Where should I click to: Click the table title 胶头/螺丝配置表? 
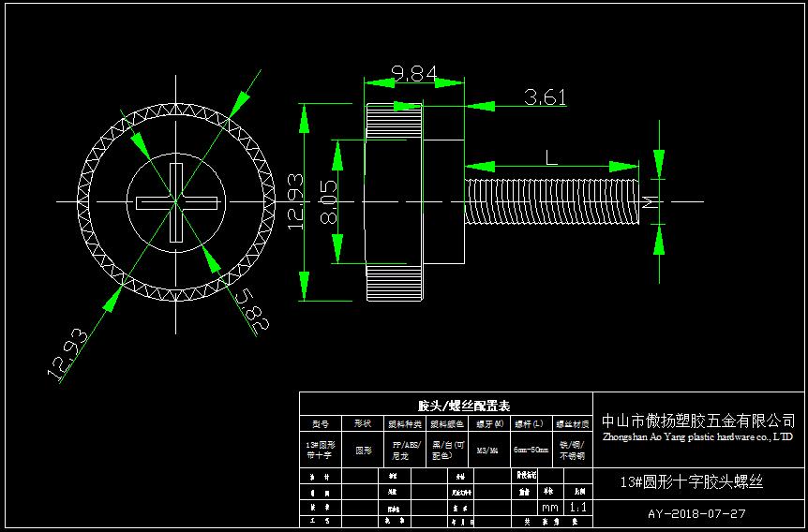[464, 406]
